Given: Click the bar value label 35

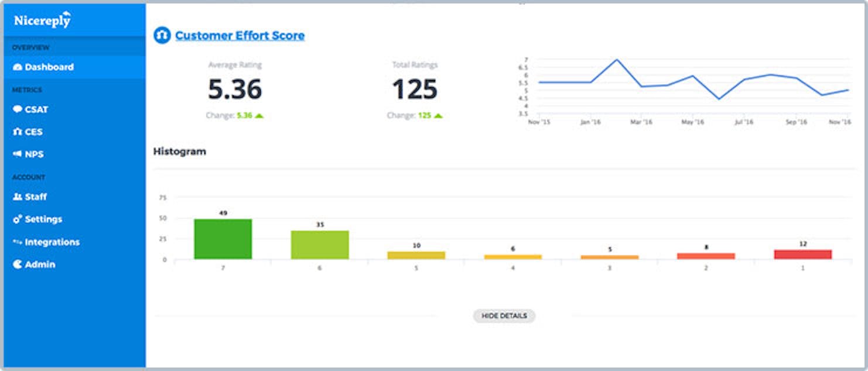Looking at the screenshot, I should tap(320, 225).
